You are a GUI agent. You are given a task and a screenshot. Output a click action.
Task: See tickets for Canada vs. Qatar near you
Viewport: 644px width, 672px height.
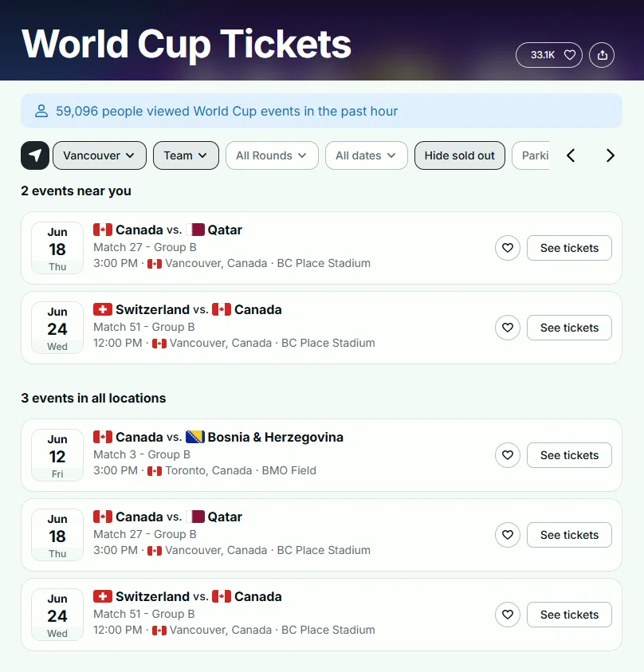(569, 248)
